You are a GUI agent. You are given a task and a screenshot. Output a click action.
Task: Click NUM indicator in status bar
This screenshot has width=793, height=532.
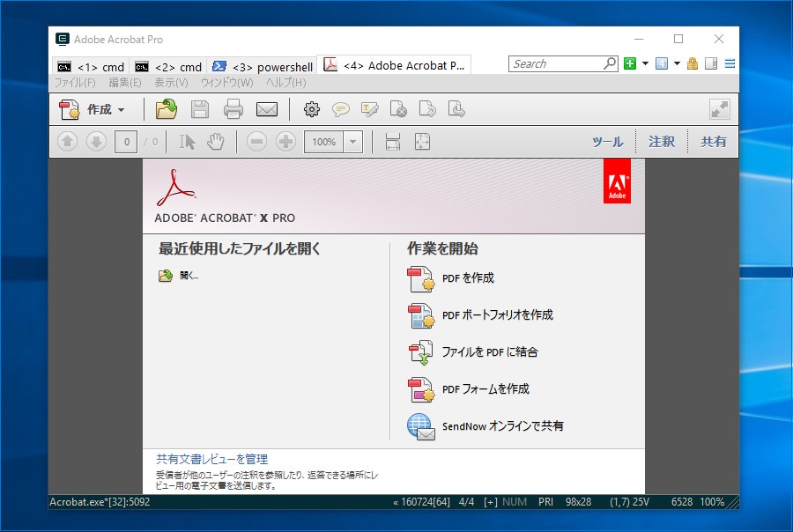pyautogui.click(x=515, y=502)
